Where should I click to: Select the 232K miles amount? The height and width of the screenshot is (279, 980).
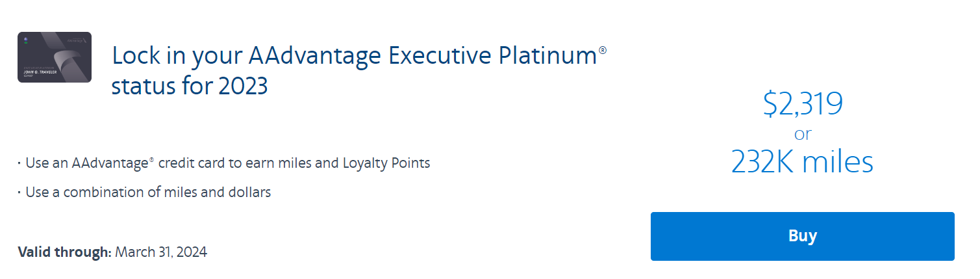tap(802, 161)
